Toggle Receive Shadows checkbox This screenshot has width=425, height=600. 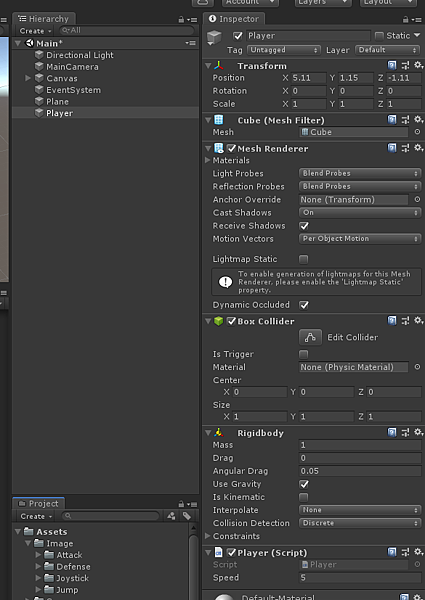(304, 226)
